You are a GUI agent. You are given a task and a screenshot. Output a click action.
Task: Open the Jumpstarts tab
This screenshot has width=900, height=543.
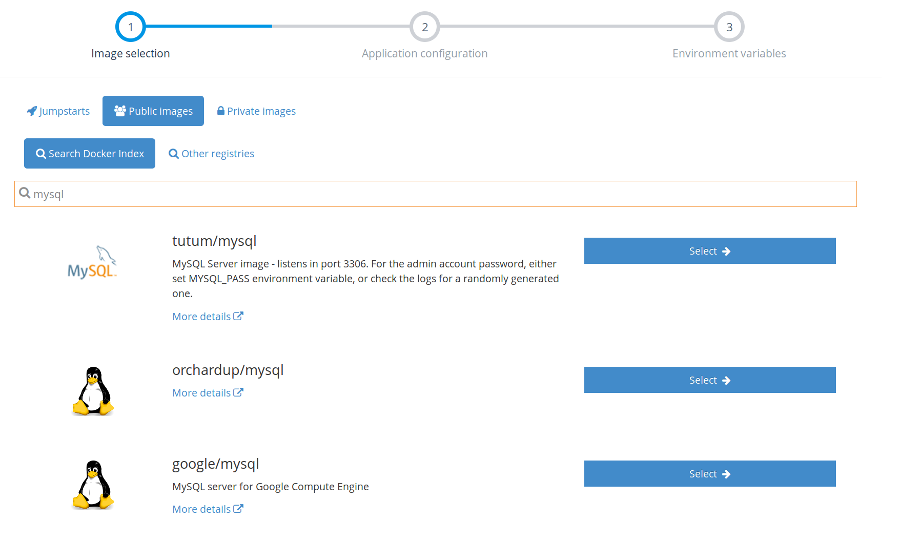pos(59,111)
